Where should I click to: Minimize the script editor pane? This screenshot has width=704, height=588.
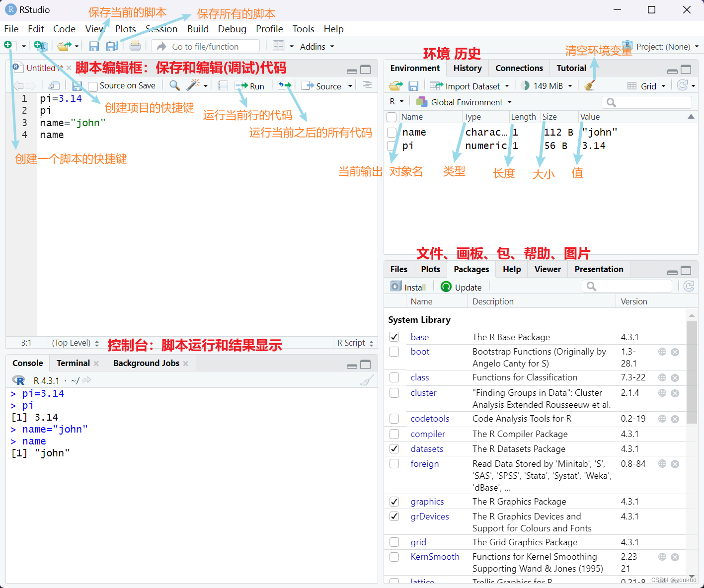tap(352, 71)
